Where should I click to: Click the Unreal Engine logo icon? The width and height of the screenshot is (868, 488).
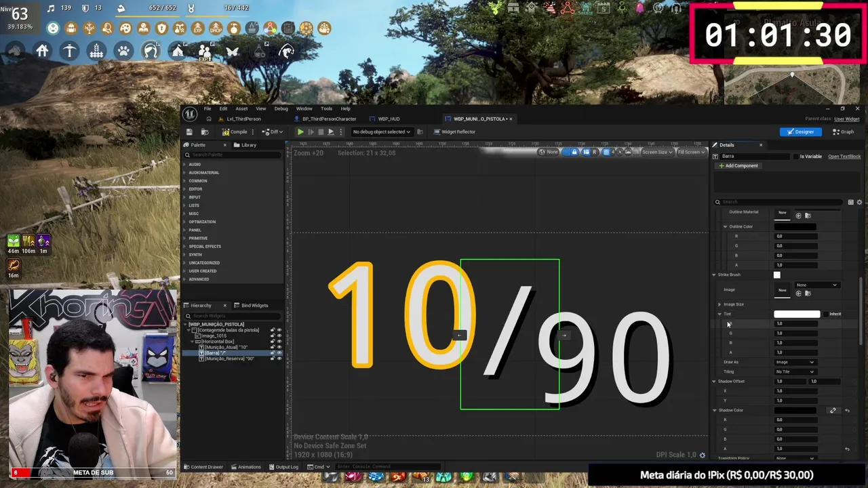tap(191, 114)
